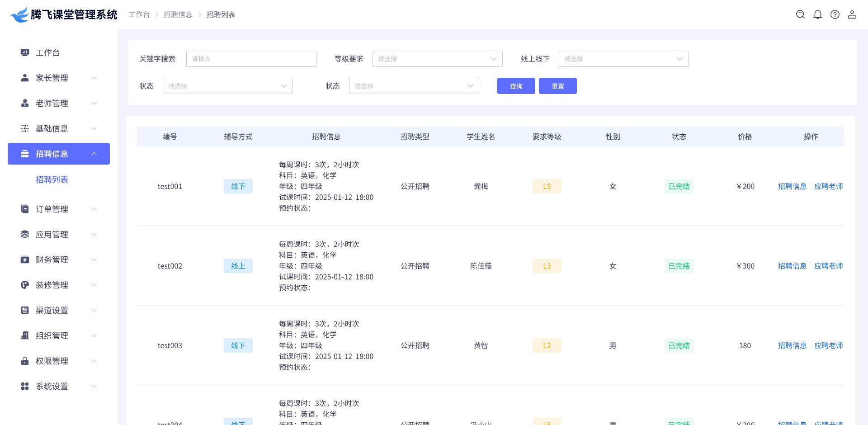Open the notification bell icon
The height and width of the screenshot is (425, 868).
pos(817,14)
